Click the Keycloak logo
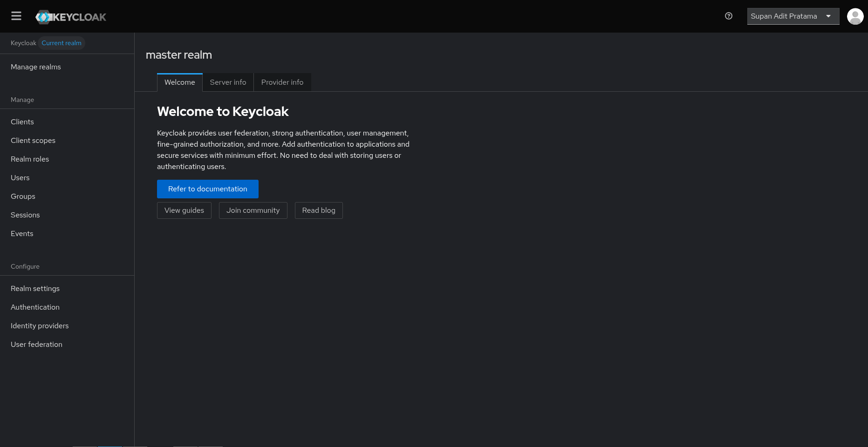 [x=71, y=17]
